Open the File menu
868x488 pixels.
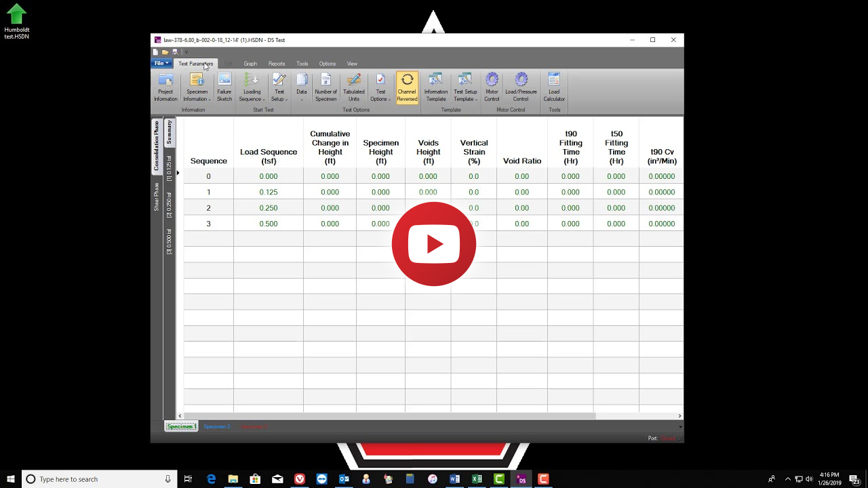click(161, 64)
